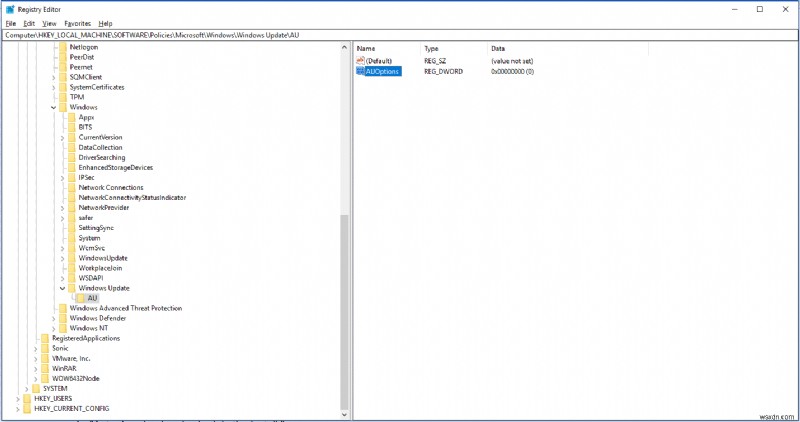The image size is (800, 422).
Task: Select the HKEY_CURRENT_CONFIG hive
Action: tap(71, 409)
